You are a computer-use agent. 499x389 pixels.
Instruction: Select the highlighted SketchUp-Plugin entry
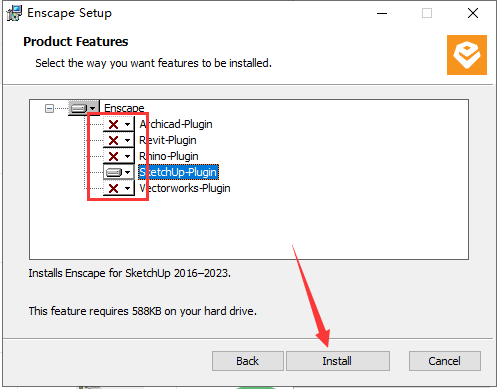click(178, 172)
